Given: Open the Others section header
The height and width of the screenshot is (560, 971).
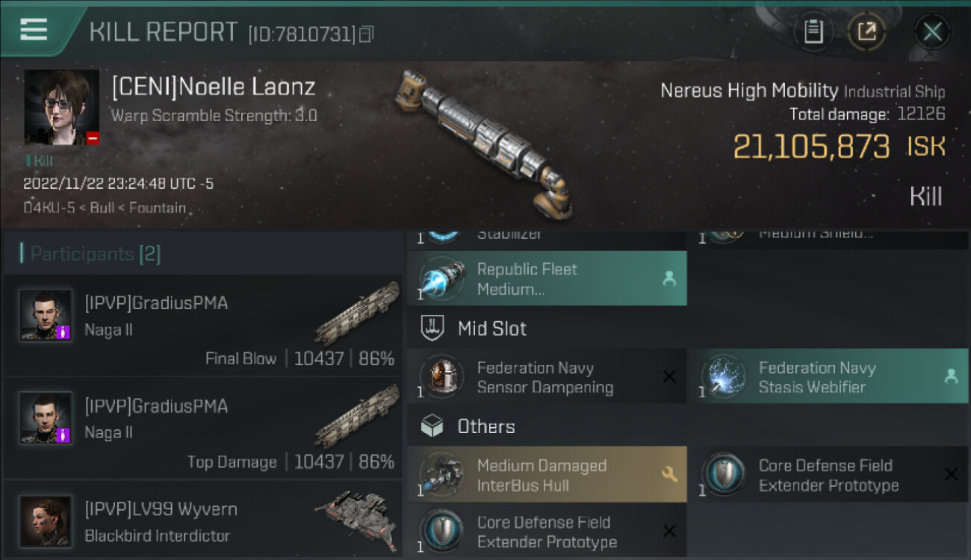Looking at the screenshot, I should 485,426.
